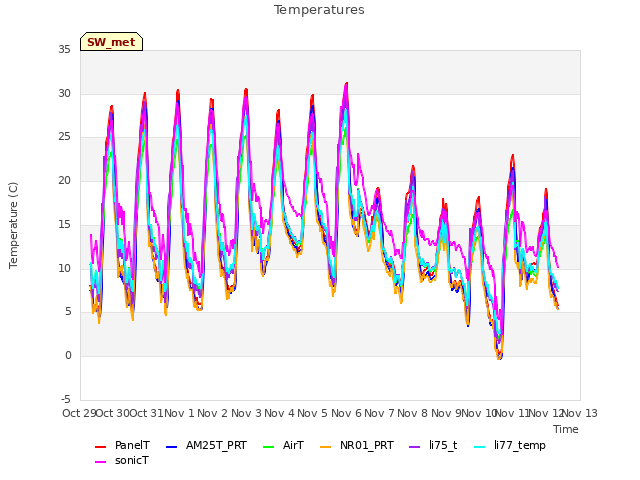Screen dimensions: 640x480
Task: Click the Oct 29 date tick label
Action: point(79,413)
